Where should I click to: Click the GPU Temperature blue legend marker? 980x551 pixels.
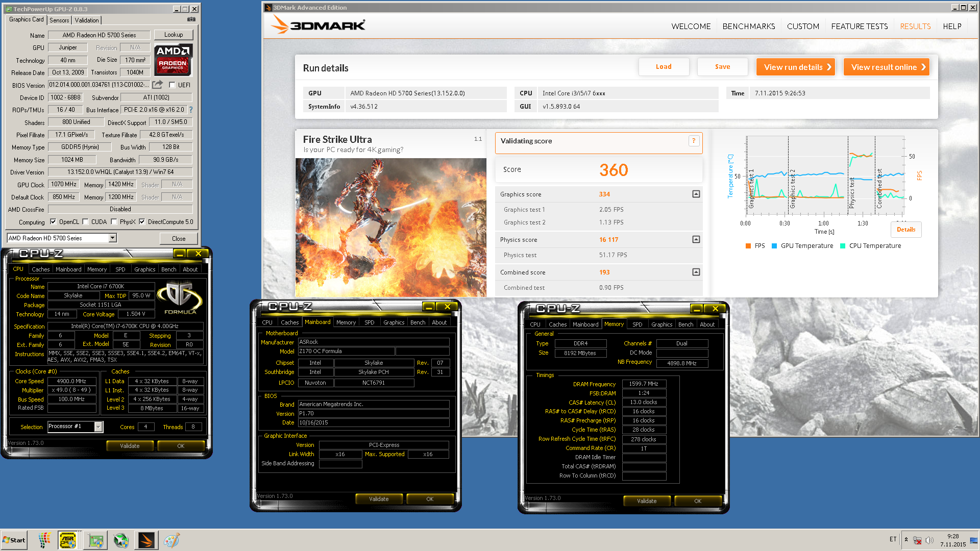tap(774, 246)
